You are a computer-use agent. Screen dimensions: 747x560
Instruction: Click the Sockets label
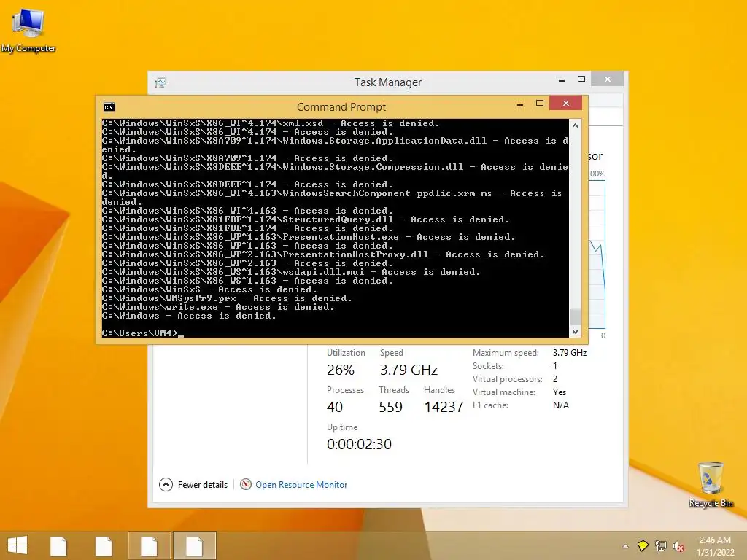click(488, 366)
